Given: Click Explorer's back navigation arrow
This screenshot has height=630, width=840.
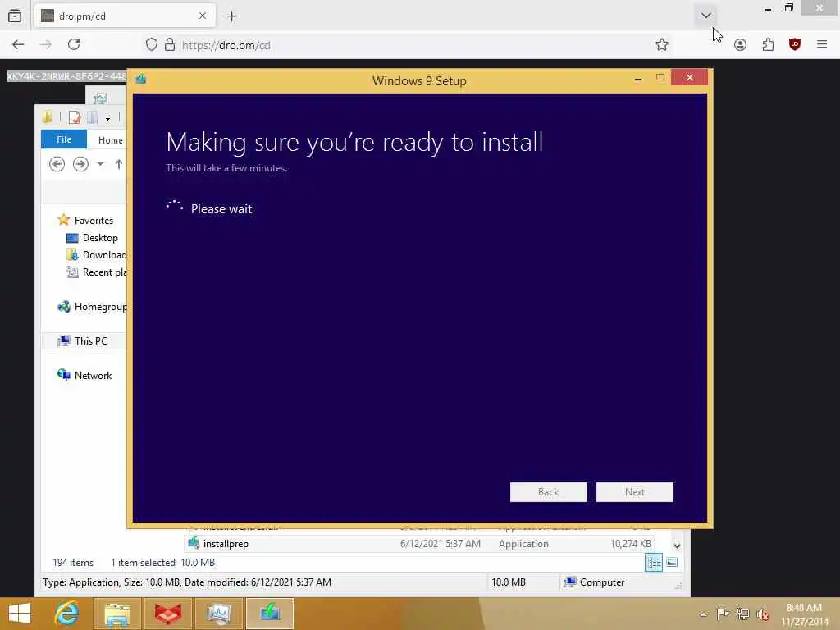Looking at the screenshot, I should pyautogui.click(x=57, y=164).
